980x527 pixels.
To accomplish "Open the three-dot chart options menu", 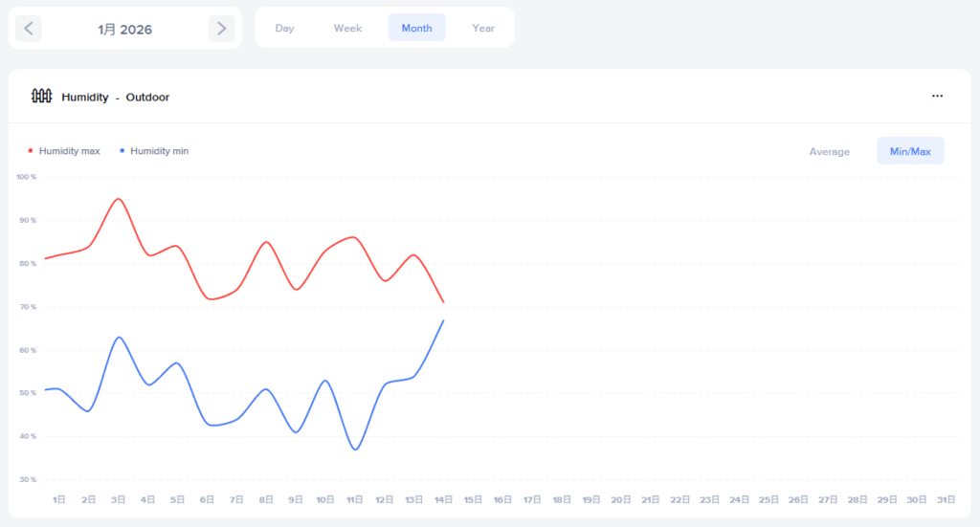I will [937, 96].
